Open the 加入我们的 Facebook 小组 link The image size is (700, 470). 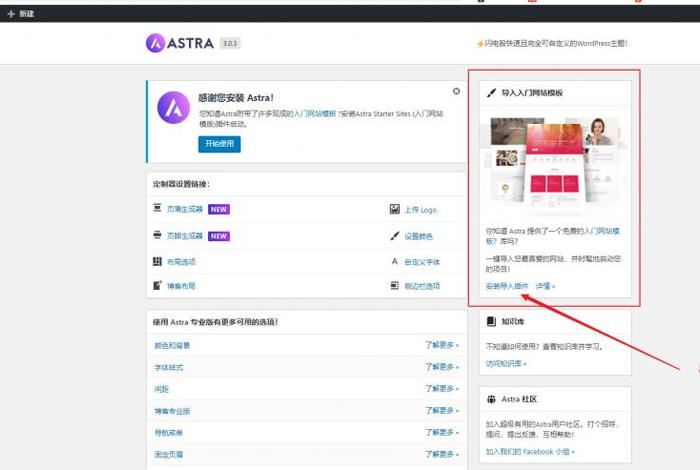[x=530, y=452]
